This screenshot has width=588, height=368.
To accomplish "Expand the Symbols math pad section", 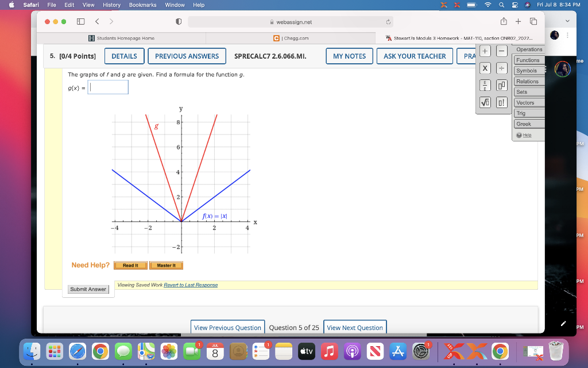I will (x=529, y=71).
